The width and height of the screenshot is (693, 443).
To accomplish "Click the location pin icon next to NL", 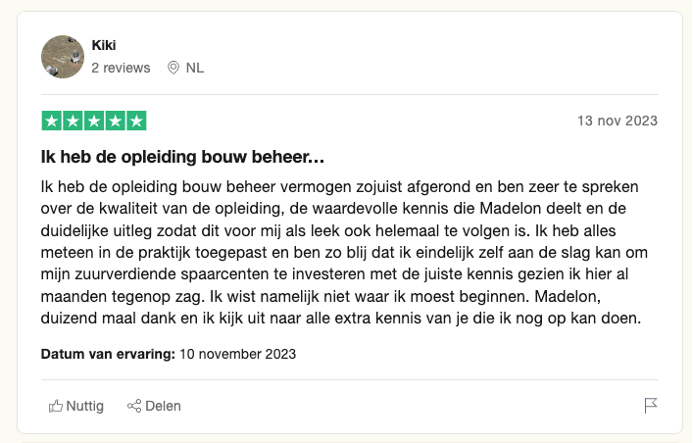I will point(173,68).
